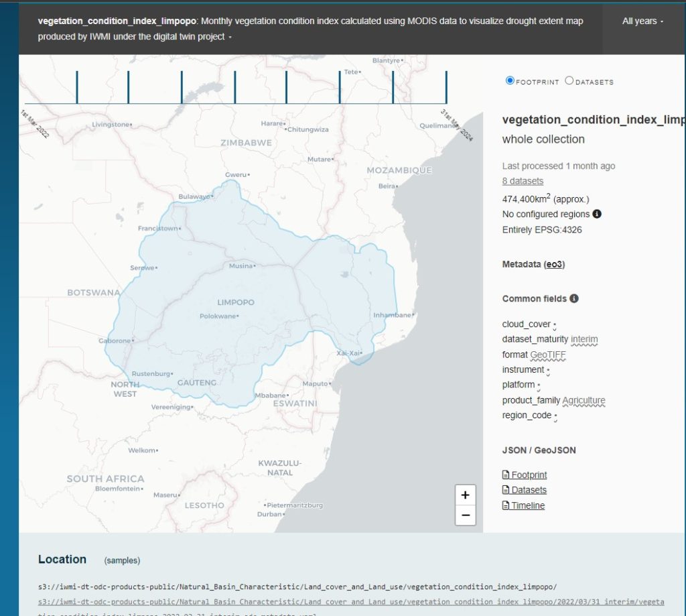Open the Timeline JSON file link
This screenshot has height=616, width=686.
[x=527, y=505]
